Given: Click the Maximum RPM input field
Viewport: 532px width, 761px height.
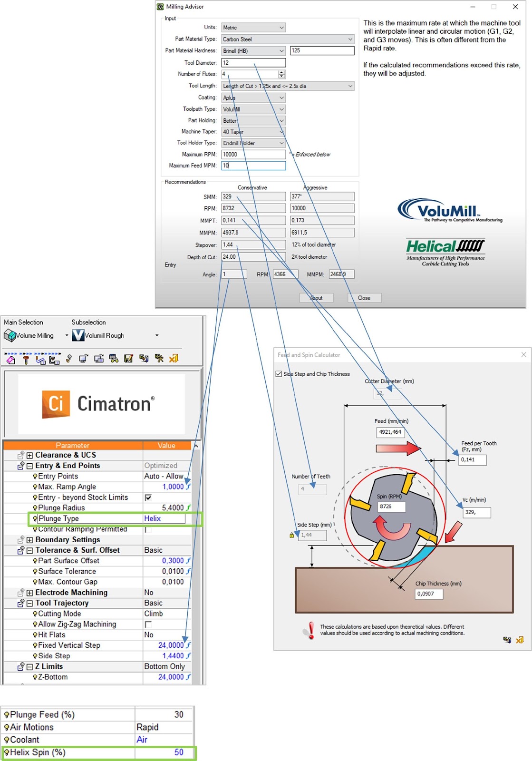Looking at the screenshot, I should [x=253, y=154].
